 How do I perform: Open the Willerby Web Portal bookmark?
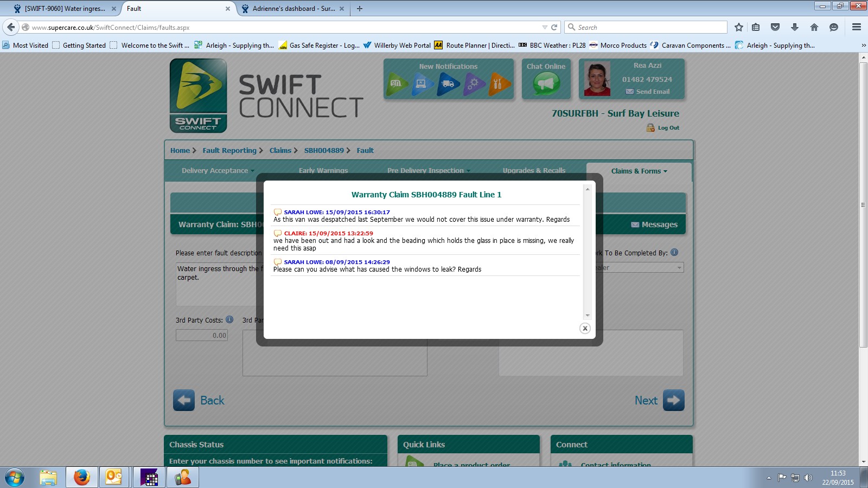[x=397, y=46]
